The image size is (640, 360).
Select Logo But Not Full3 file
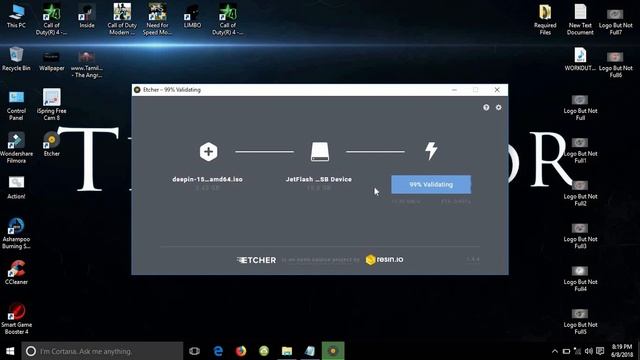click(x=580, y=236)
